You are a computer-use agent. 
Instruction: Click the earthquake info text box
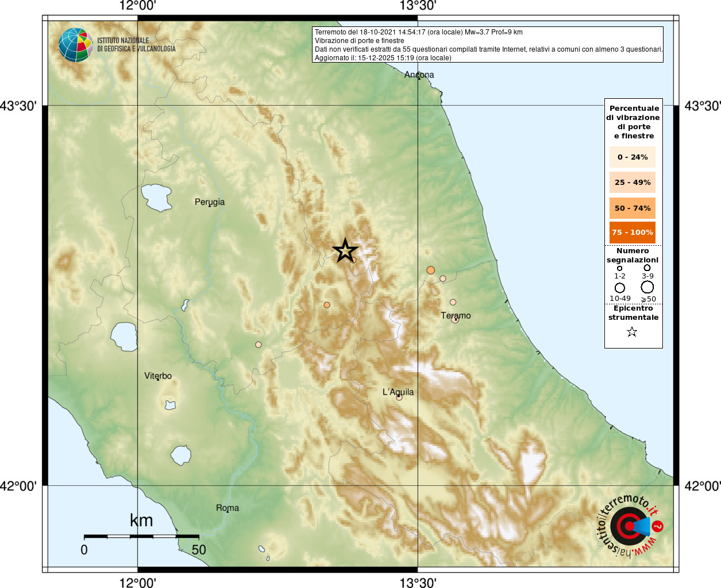[488, 45]
